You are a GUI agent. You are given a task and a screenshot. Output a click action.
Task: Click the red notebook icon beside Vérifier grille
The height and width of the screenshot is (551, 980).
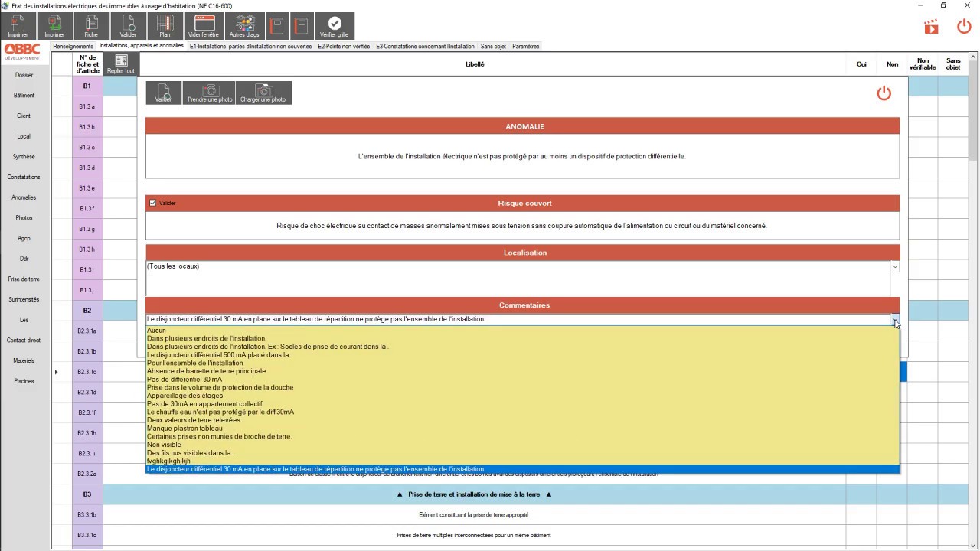point(301,26)
